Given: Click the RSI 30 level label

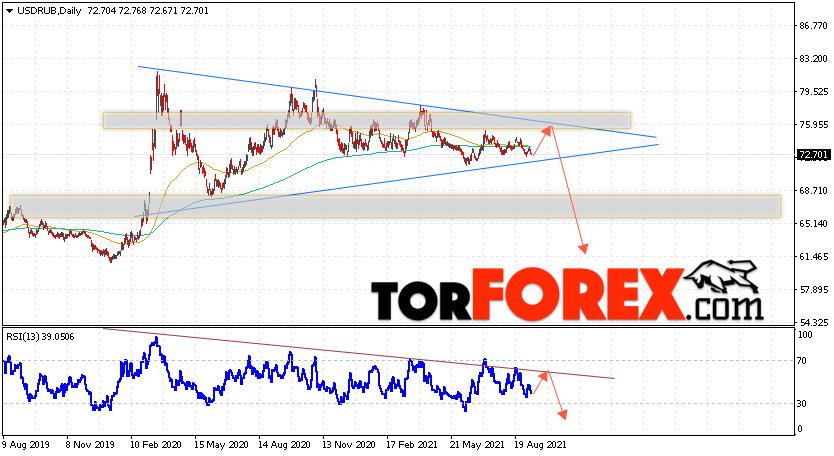Looking at the screenshot, I should (802, 404).
